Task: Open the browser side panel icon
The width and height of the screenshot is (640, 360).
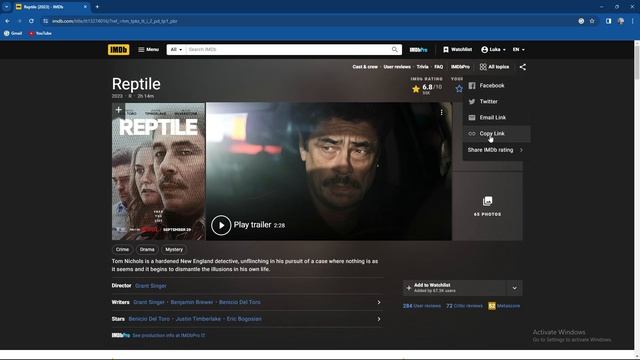Action: coord(608,21)
